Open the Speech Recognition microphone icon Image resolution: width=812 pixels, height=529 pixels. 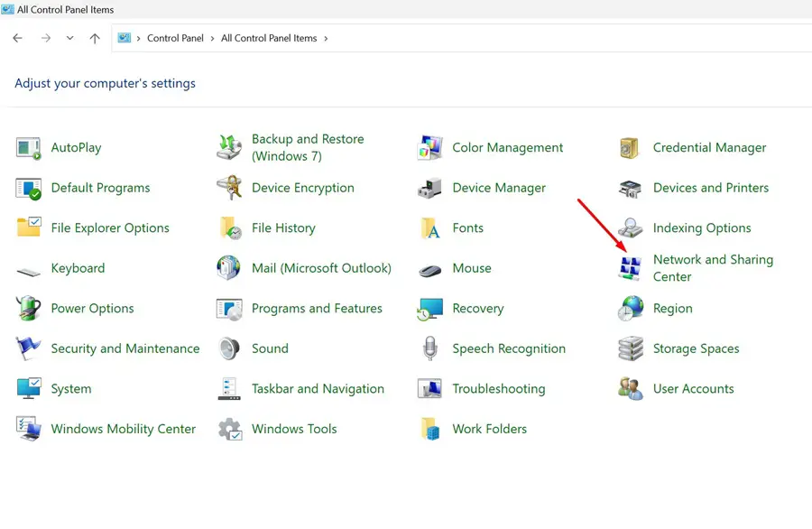(x=430, y=348)
